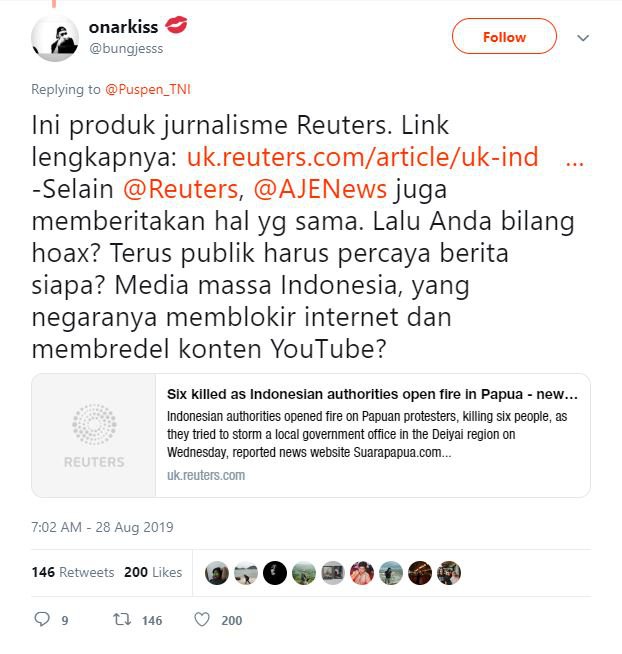Click the reply speech bubble icon
This screenshot has height=654, width=622.
[x=42, y=619]
